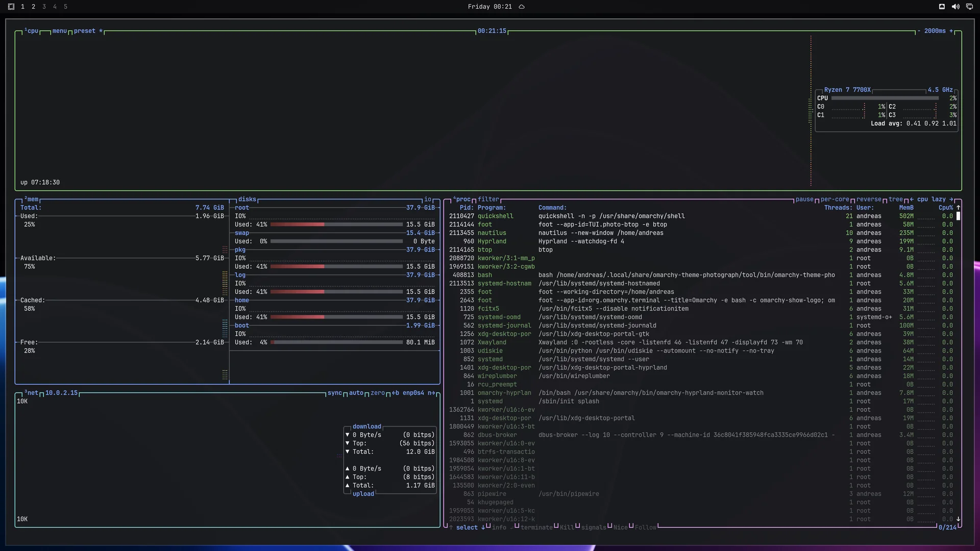The image size is (980, 551).
Task: Click the right arrow after cpu lazy sorting
Action: 951,199
